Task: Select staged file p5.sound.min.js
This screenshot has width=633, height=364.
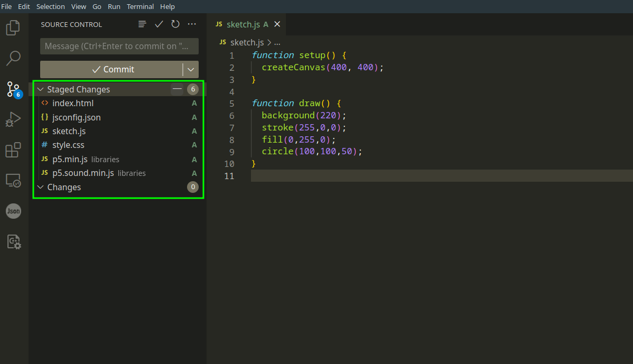Action: tap(83, 173)
